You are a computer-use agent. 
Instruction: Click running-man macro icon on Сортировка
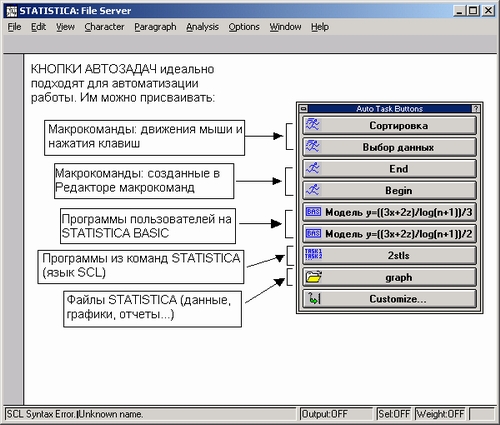pyautogui.click(x=313, y=125)
